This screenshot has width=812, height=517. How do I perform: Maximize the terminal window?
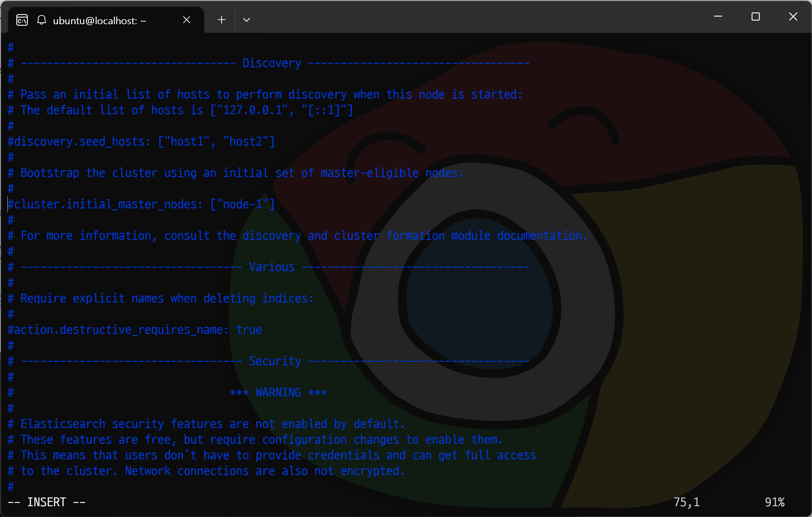756,17
